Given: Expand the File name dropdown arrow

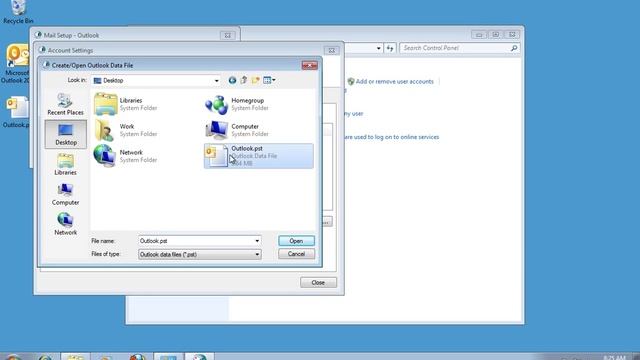Looking at the screenshot, I should (257, 241).
